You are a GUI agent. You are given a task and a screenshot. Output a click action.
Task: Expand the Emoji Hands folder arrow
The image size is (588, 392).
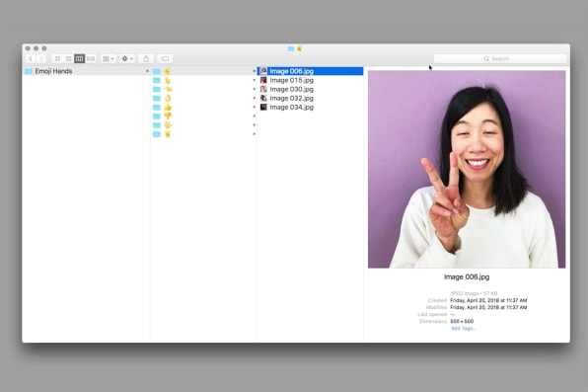(x=147, y=71)
